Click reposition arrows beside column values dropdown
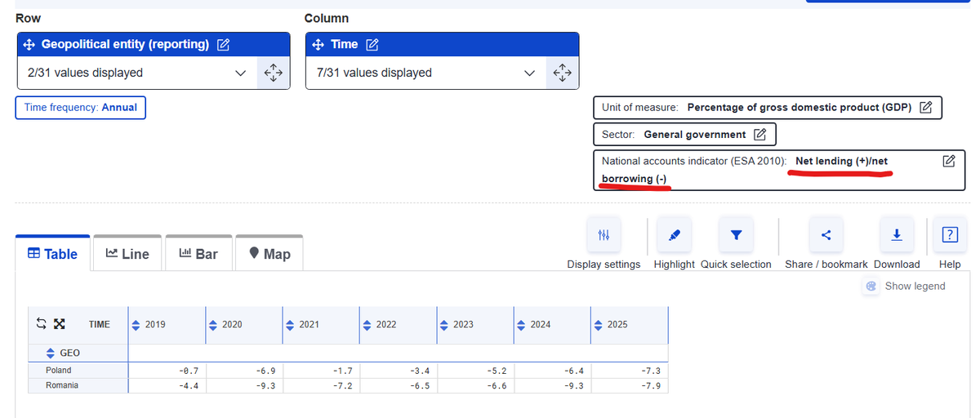This screenshot has width=980, height=418. 563,73
